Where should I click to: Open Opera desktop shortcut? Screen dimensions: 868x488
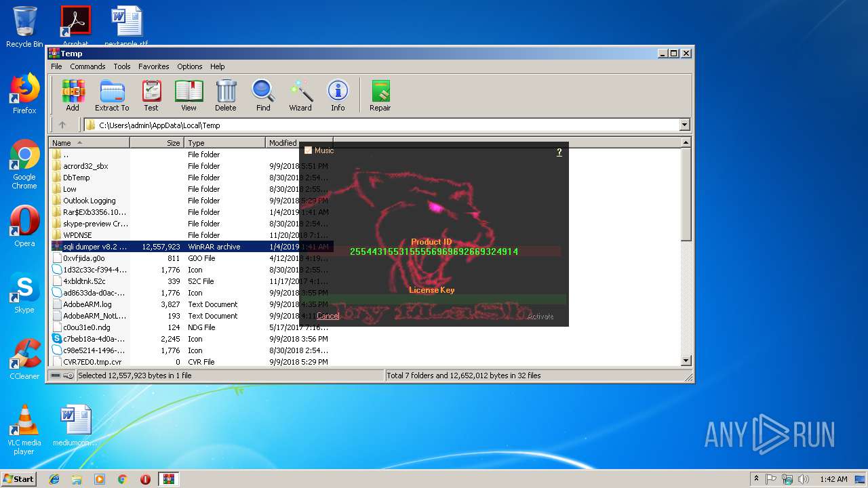point(24,226)
